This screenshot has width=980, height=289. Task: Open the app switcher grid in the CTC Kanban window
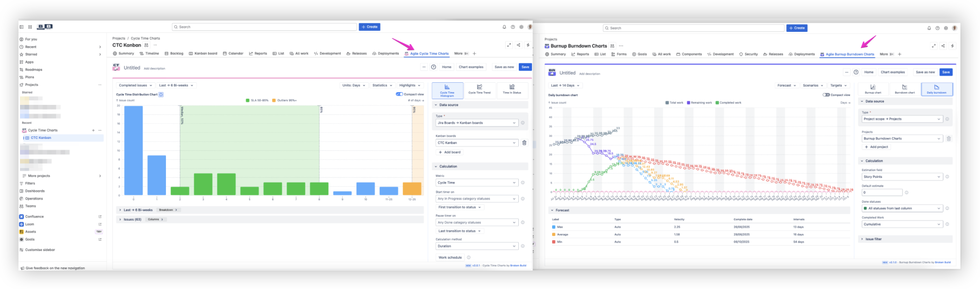[30, 27]
